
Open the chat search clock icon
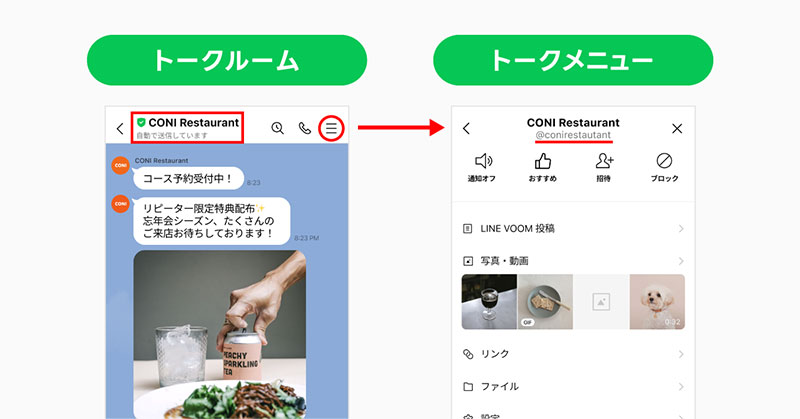pyautogui.click(x=278, y=128)
